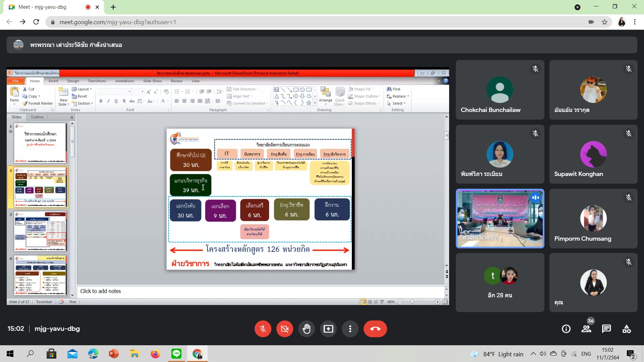Open the present now screen-share button
Screen dimensions: 644x362
pyautogui.click(x=328, y=329)
